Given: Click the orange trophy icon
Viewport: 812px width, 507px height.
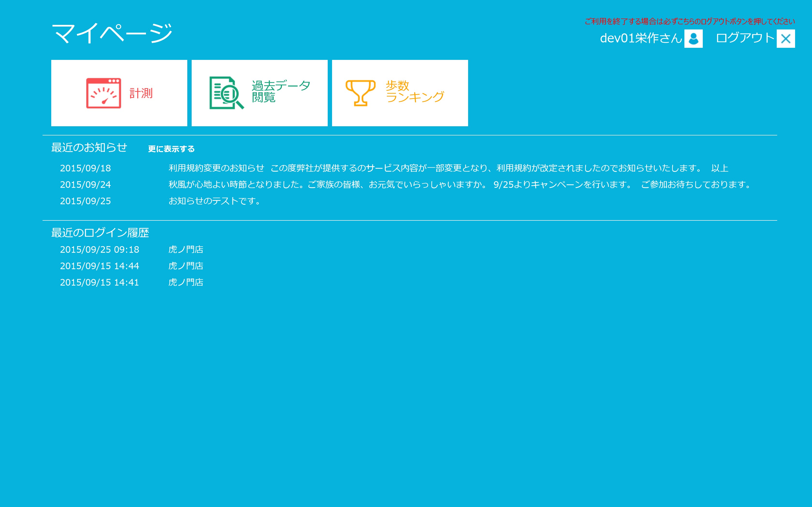Looking at the screenshot, I should pos(360,93).
